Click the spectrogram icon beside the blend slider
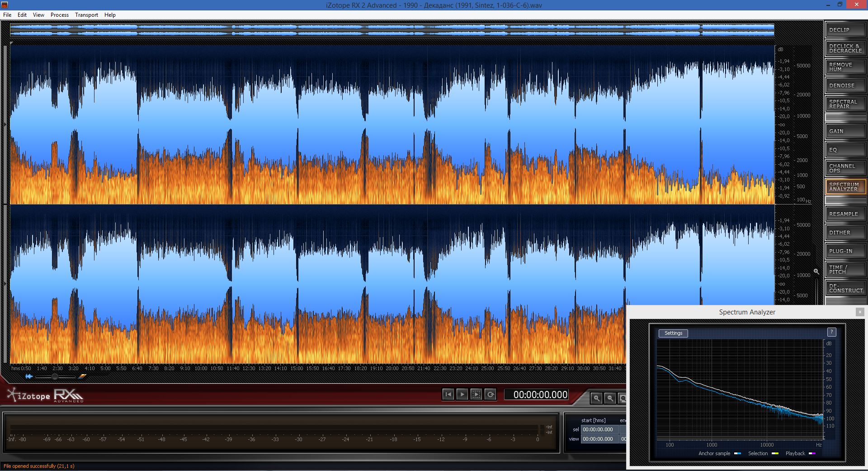Image resolution: width=868 pixels, height=471 pixels. pos(82,376)
